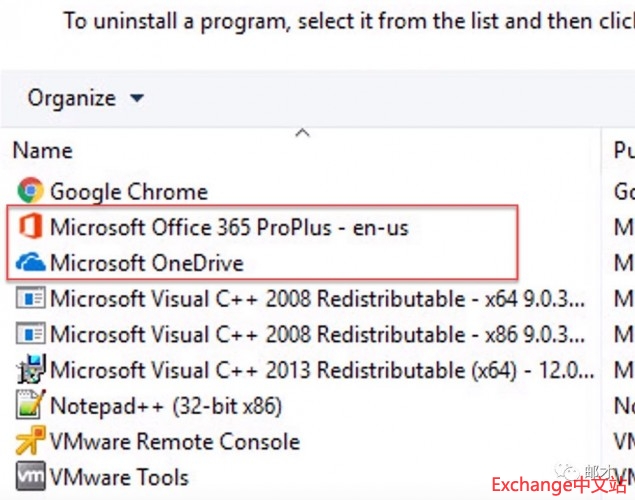The image size is (635, 500).
Task: Click the sort arrow above Name column
Action: [x=303, y=132]
